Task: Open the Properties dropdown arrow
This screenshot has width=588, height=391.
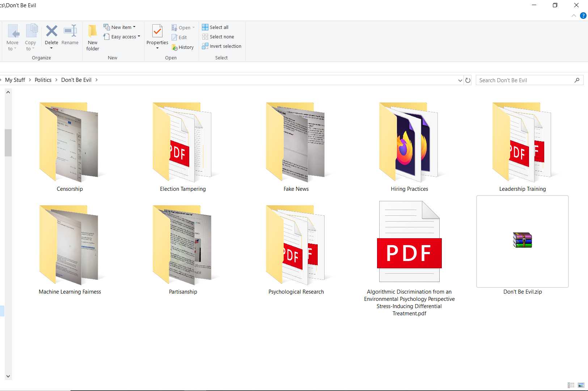Action: pos(157,48)
